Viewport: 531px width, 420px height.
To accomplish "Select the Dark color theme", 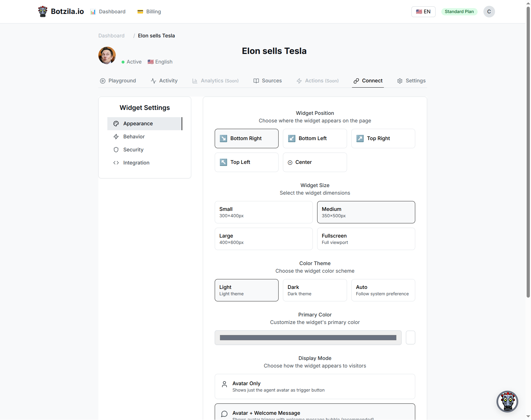I will (315, 290).
